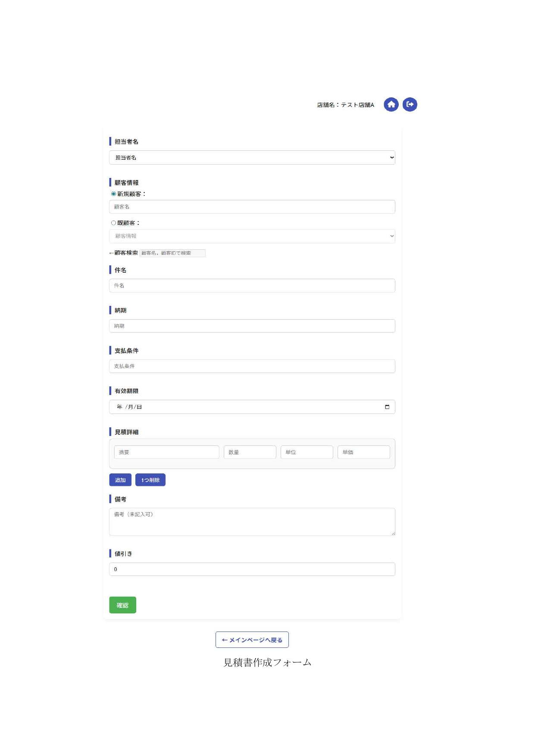The height and width of the screenshot is (756, 535).
Task: Expand the 顧客情報 existing customer dropdown
Action: click(x=252, y=236)
